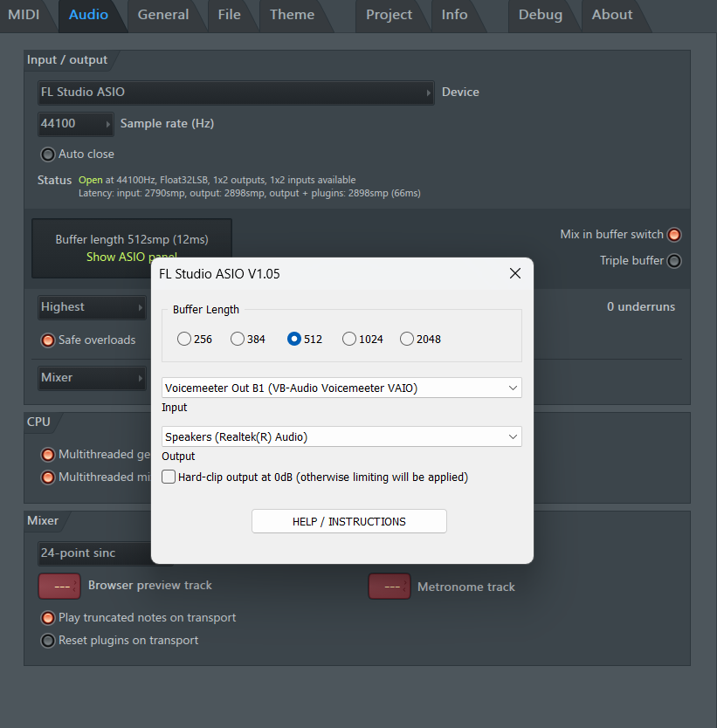Select the 256 buffer length
717x728 pixels.
coord(184,339)
